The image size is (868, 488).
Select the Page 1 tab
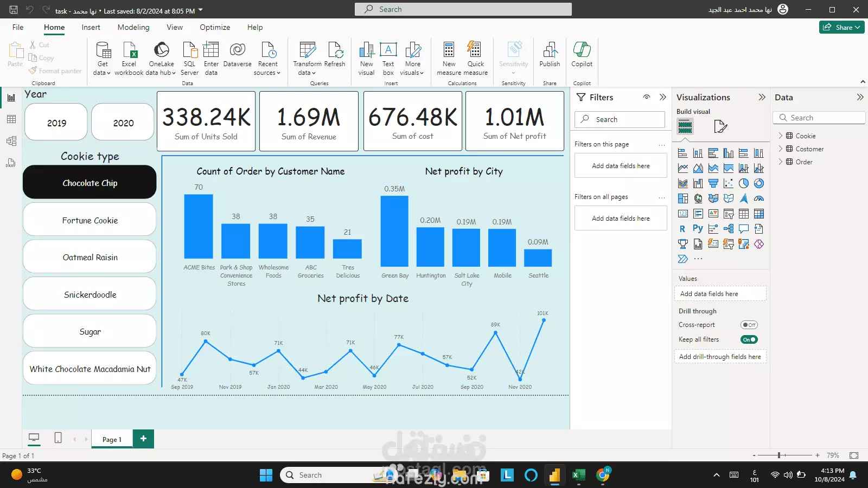(x=112, y=439)
